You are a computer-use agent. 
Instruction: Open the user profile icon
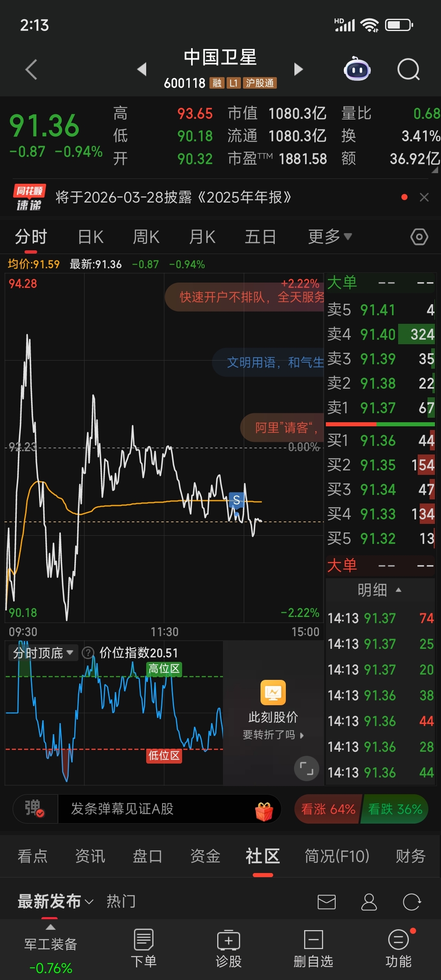(369, 902)
